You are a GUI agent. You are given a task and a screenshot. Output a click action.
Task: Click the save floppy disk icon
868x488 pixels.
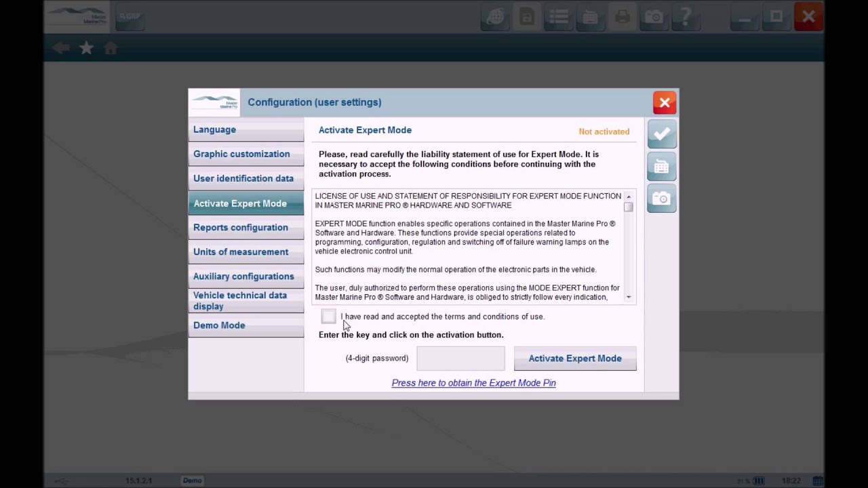(x=528, y=17)
